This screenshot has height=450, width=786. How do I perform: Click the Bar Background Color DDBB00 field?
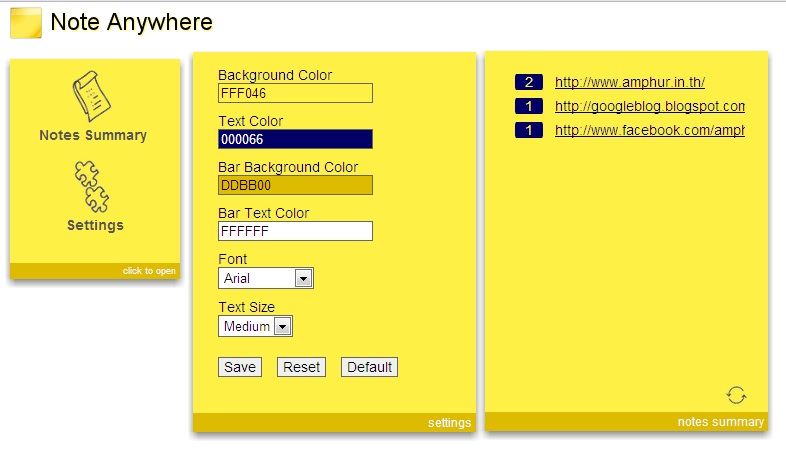pos(295,185)
